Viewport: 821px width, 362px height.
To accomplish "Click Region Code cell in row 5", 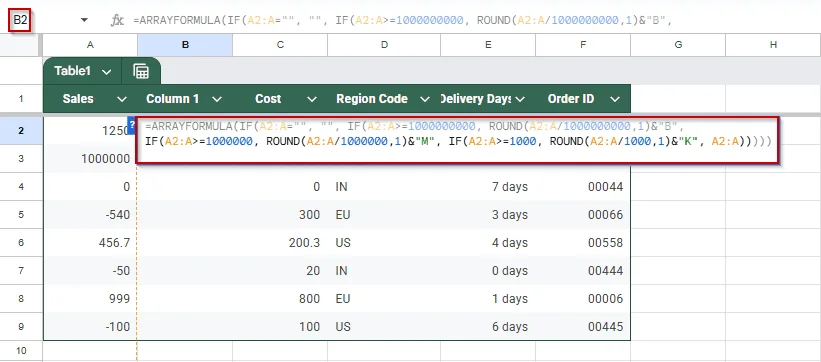I will tap(384, 214).
